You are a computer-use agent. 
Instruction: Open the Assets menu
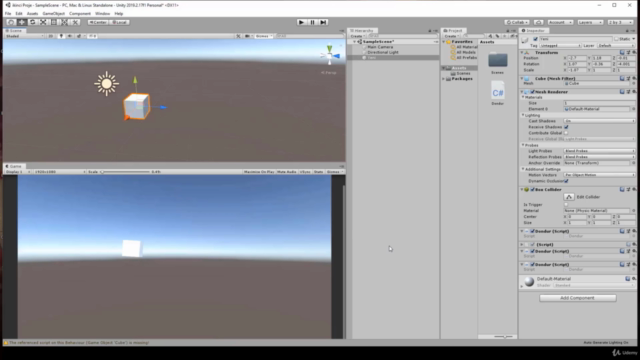coord(32,13)
